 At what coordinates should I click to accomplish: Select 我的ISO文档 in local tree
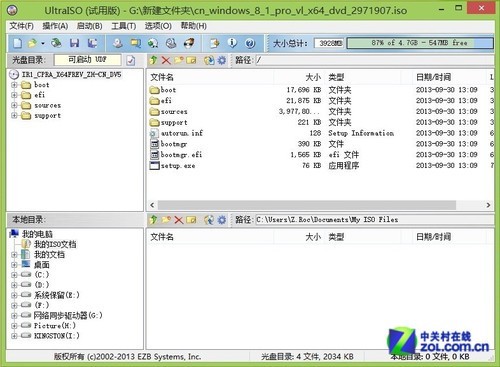55,244
